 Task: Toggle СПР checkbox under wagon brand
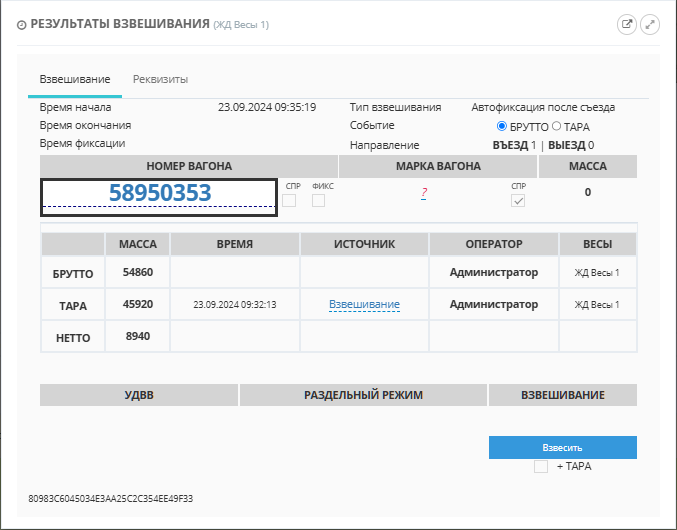[x=518, y=201]
